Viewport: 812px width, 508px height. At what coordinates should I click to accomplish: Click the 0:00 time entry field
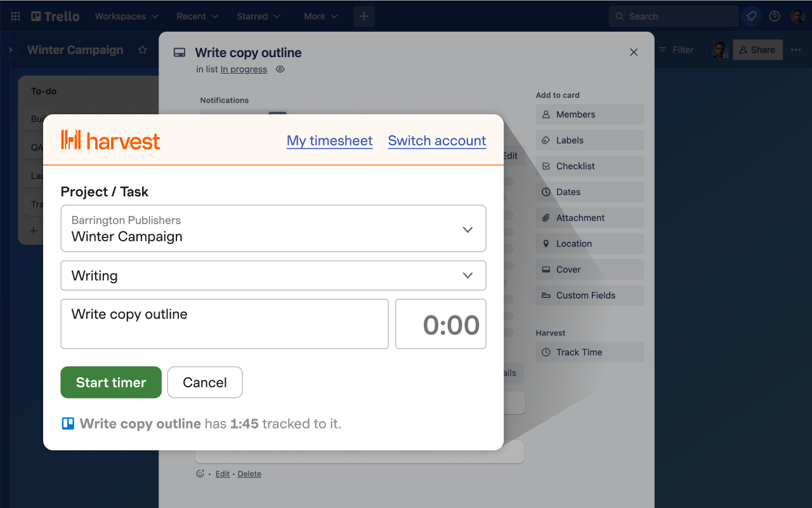(x=441, y=324)
